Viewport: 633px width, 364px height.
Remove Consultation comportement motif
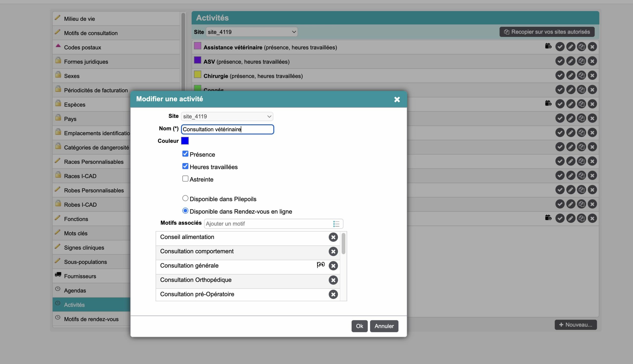tap(333, 252)
